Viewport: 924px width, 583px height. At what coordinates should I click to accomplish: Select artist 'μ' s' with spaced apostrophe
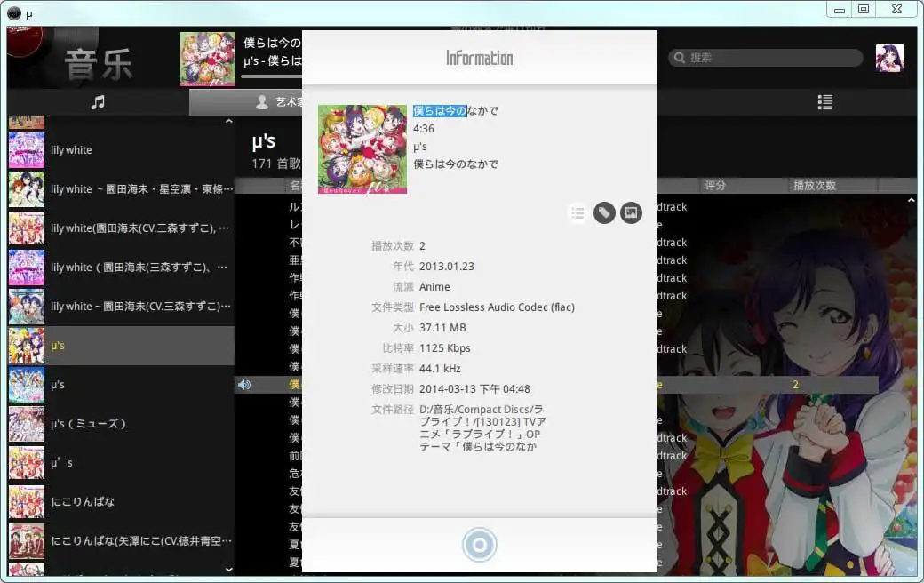(121, 463)
